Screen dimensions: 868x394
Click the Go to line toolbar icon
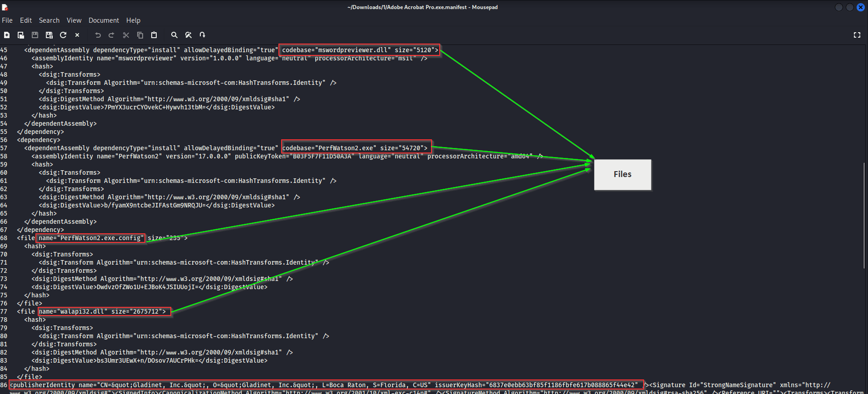click(x=203, y=35)
